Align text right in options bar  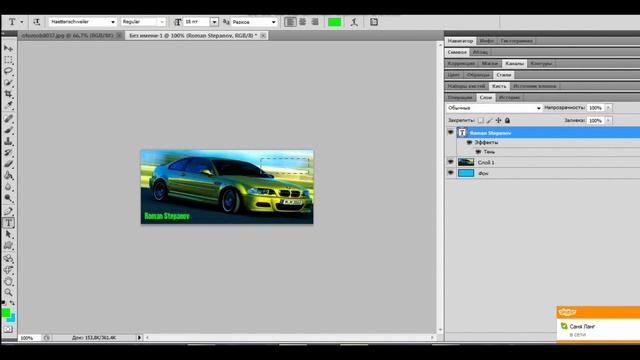[x=315, y=22]
